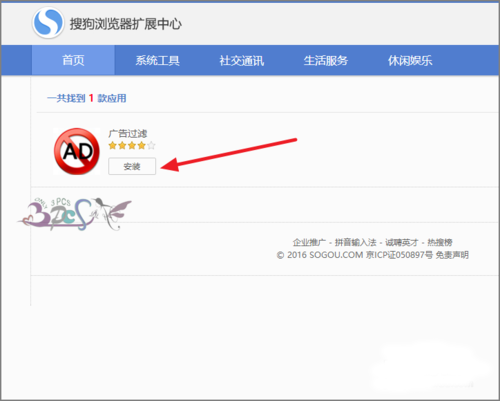Screen dimensions: 500x401
Task: Open the 诚聘英才 footer link
Action: (x=402, y=242)
